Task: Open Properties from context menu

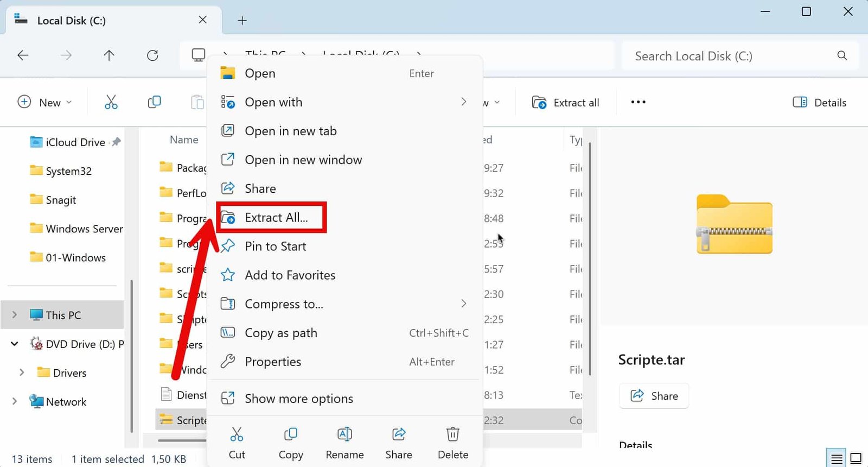Action: pyautogui.click(x=345, y=361)
